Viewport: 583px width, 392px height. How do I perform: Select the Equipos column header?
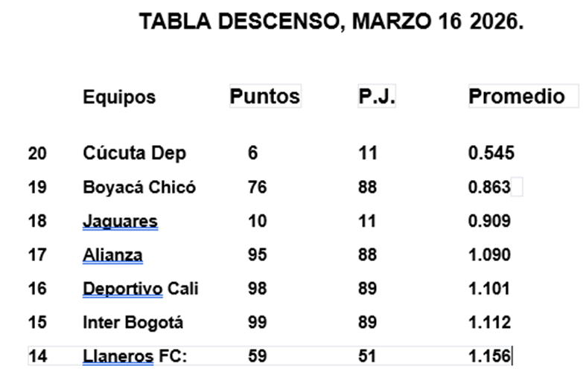pyautogui.click(x=119, y=97)
